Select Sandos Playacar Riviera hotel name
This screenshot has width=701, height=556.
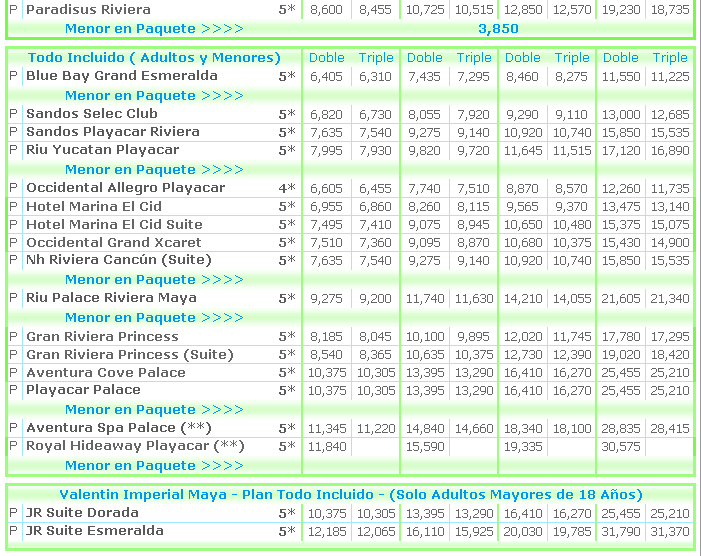pyautogui.click(x=113, y=132)
